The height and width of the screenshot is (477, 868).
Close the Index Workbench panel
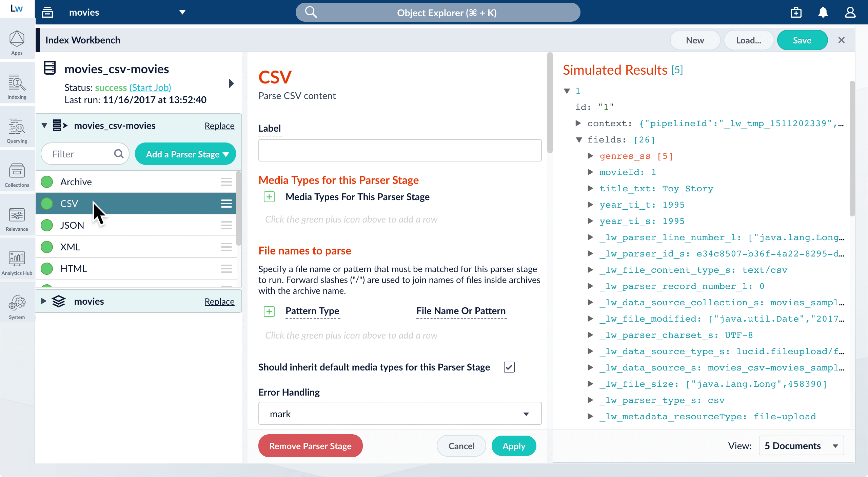tap(841, 40)
